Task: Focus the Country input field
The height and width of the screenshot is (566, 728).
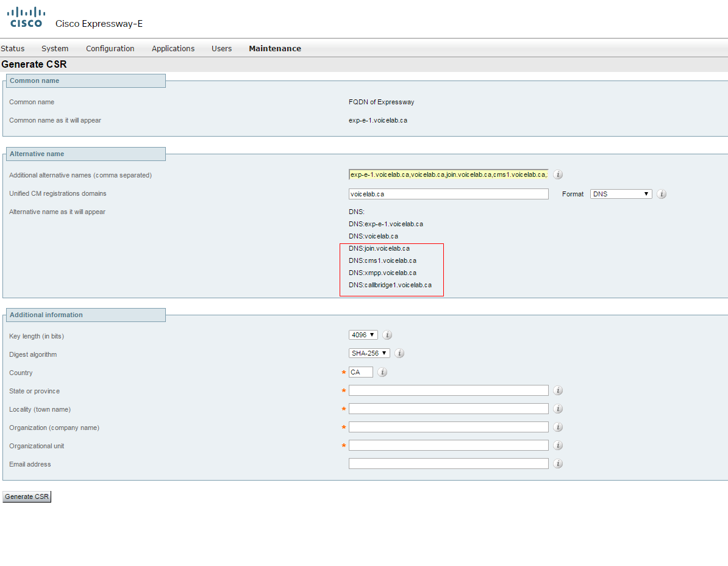Action: click(361, 372)
